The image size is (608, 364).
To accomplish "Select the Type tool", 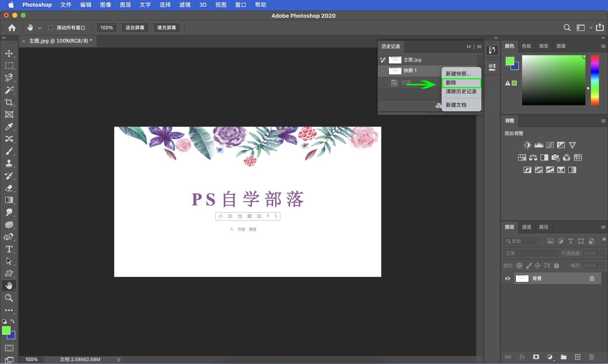I will [9, 249].
